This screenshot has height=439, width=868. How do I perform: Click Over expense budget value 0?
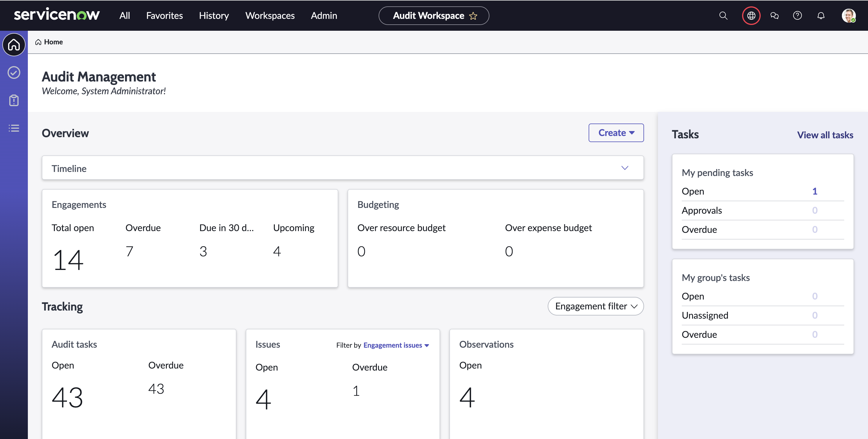coord(509,251)
